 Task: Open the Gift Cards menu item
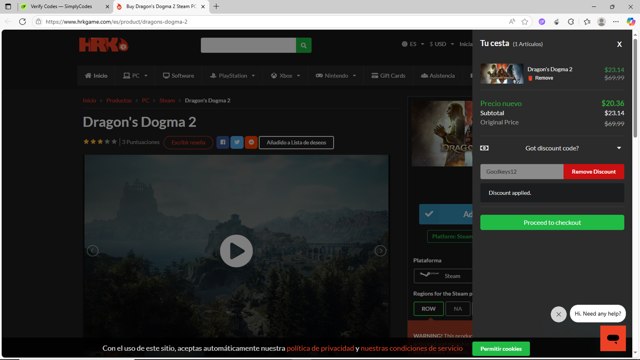(x=388, y=76)
